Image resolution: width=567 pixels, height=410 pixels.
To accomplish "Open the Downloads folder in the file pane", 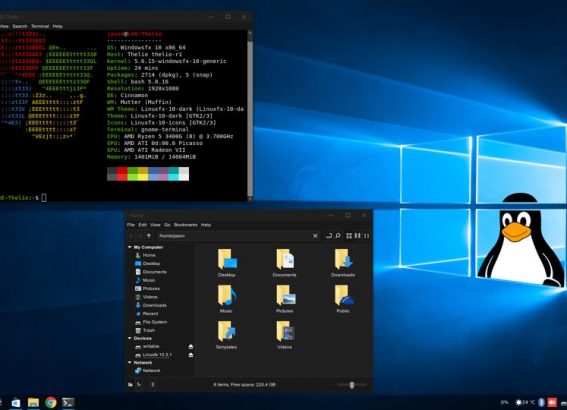I will coord(343,263).
